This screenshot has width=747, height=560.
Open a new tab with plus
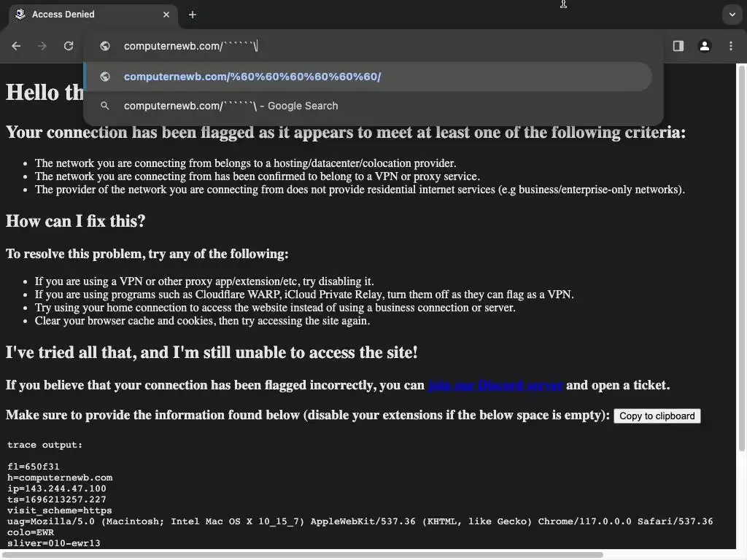click(193, 15)
